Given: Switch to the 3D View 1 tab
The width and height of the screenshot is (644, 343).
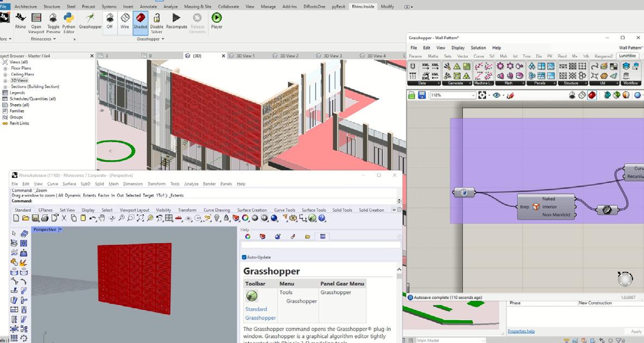Looking at the screenshot, I should point(246,56).
